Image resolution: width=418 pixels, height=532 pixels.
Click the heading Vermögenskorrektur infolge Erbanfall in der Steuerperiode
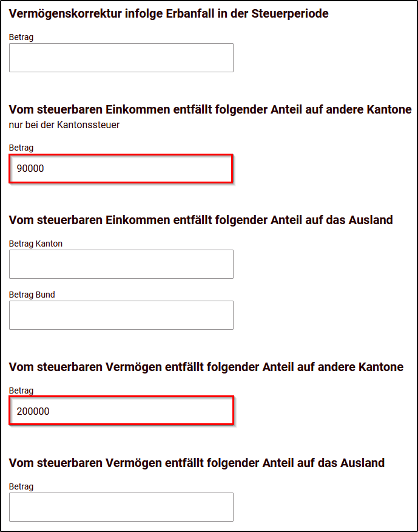pos(169,14)
